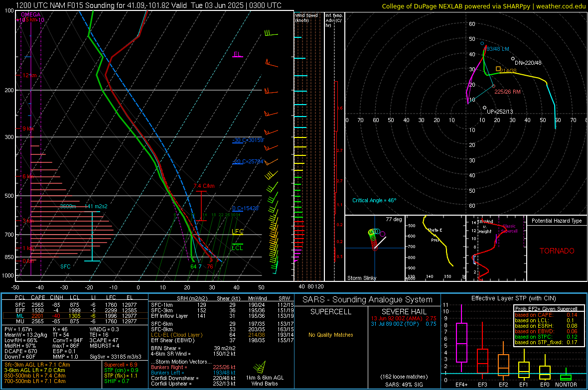Click the weather.cod.edu NEXLAB credit

tap(484, 6)
